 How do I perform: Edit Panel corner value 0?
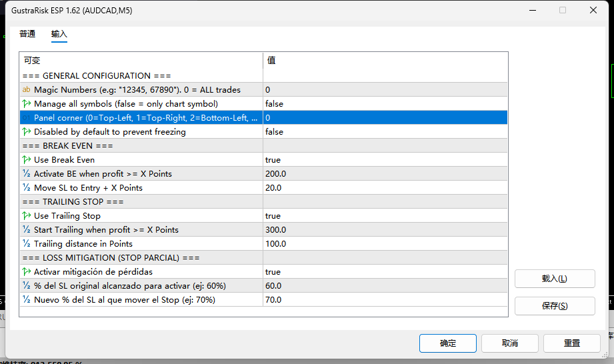coord(385,118)
